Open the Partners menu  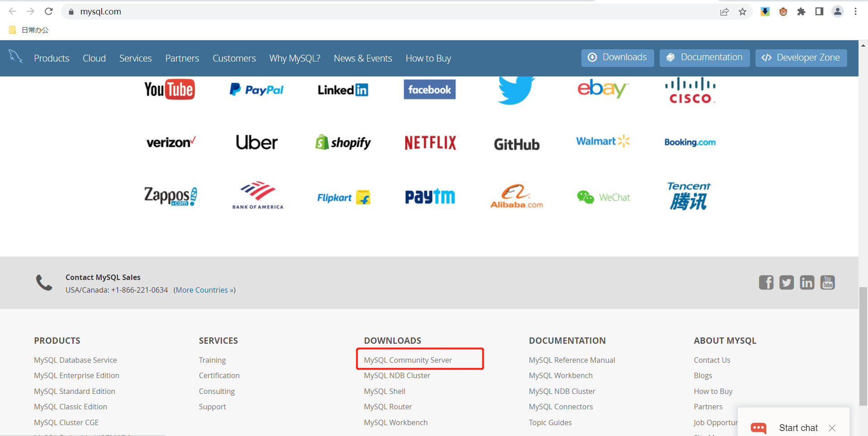pos(182,58)
